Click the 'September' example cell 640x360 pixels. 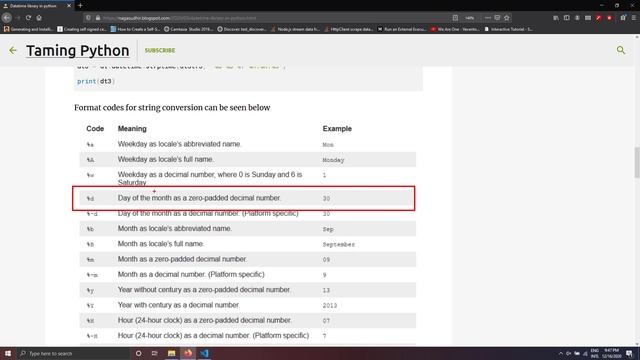point(338,244)
